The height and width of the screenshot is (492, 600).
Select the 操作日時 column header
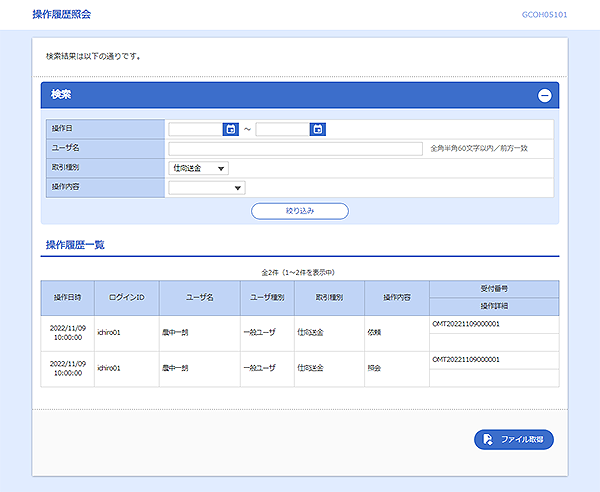(68, 298)
